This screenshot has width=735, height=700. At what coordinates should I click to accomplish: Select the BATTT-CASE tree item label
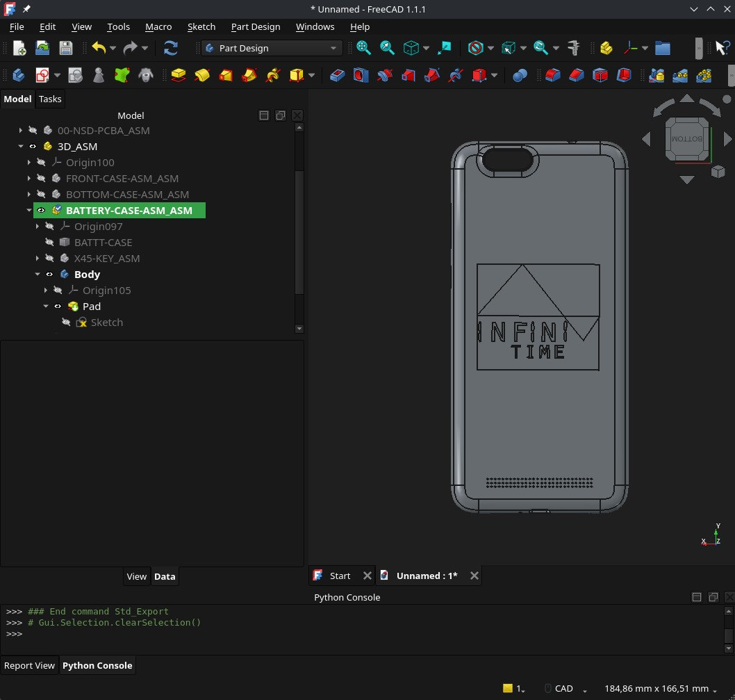tap(103, 242)
